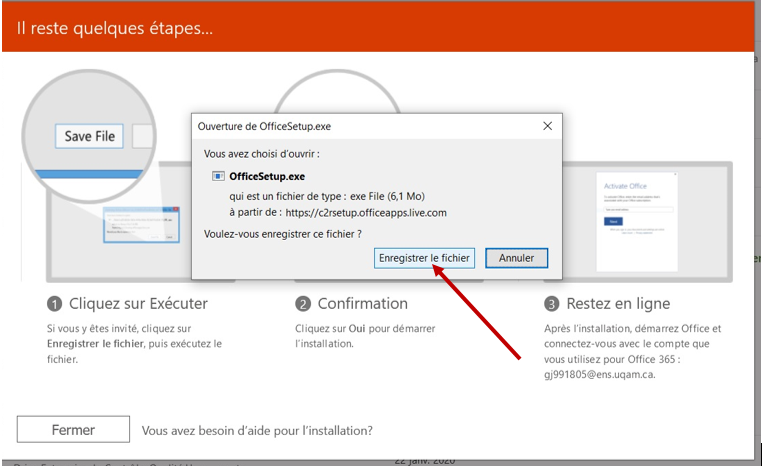This screenshot has height=466, width=763.
Task: Click the Activate Office illustration thumbnail
Action: click(637, 221)
